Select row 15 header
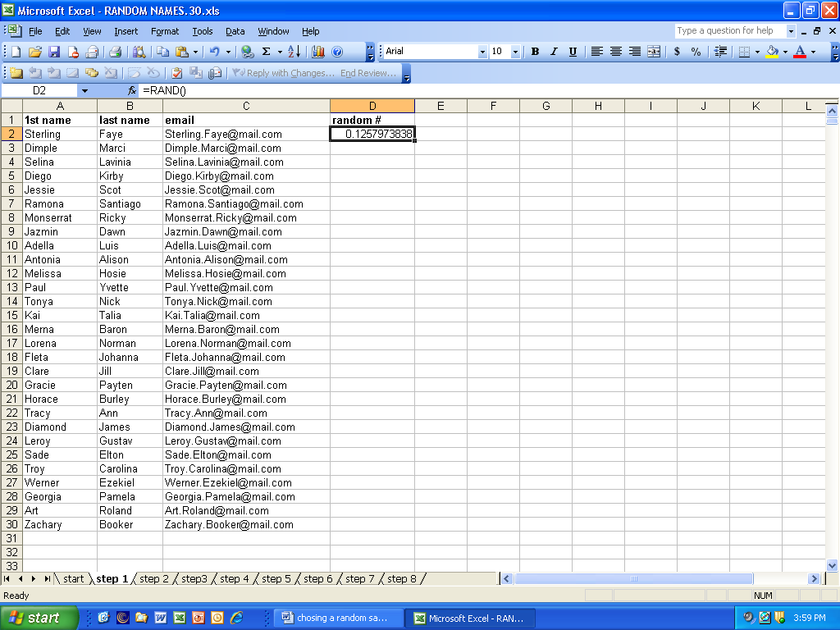 (x=11, y=315)
